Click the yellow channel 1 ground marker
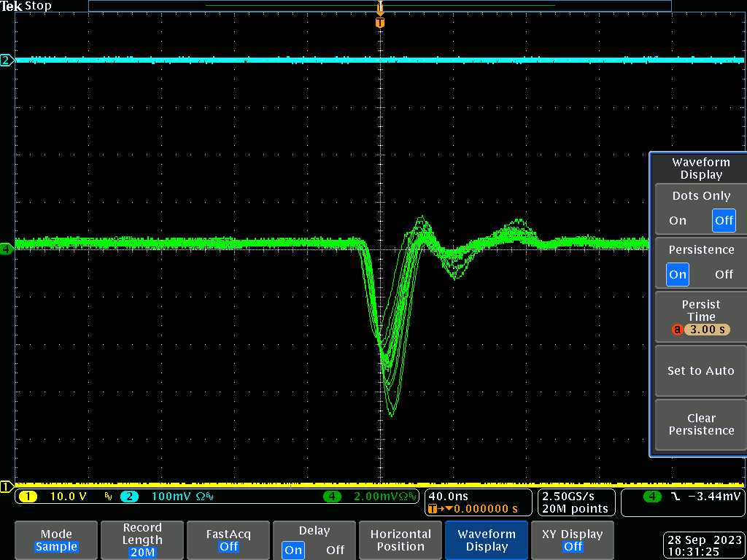The image size is (747, 560). 7,486
